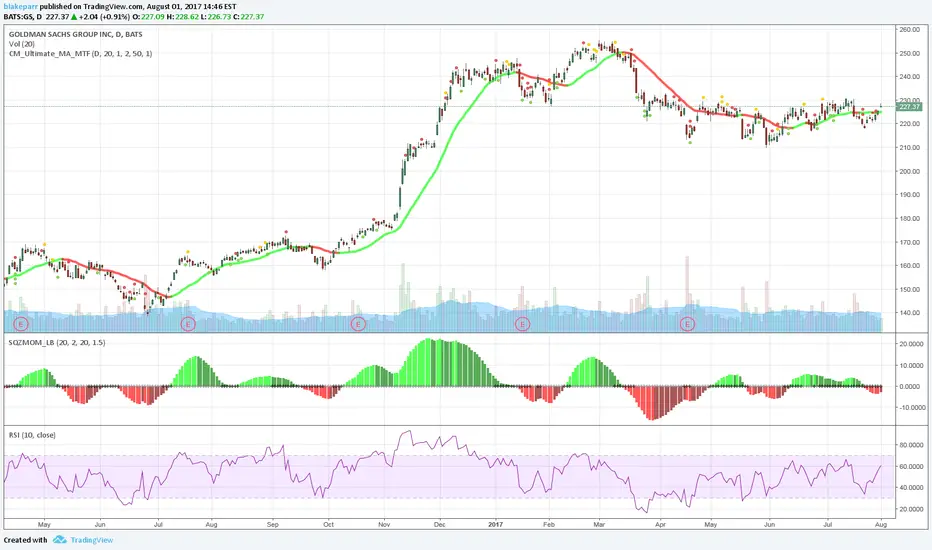The width and height of the screenshot is (932, 550).
Task: Click the 40.0000 RSI axis label
Action: (911, 488)
